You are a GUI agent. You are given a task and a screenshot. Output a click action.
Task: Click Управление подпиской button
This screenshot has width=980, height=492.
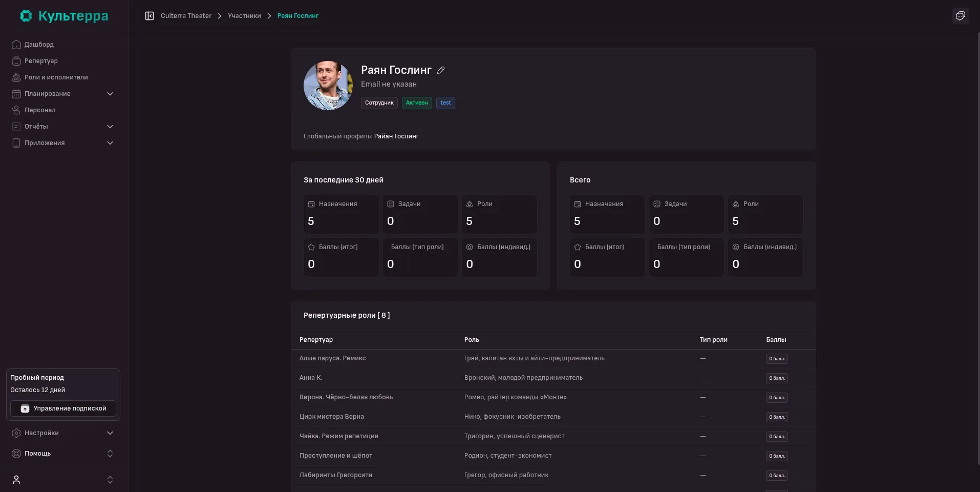63,408
